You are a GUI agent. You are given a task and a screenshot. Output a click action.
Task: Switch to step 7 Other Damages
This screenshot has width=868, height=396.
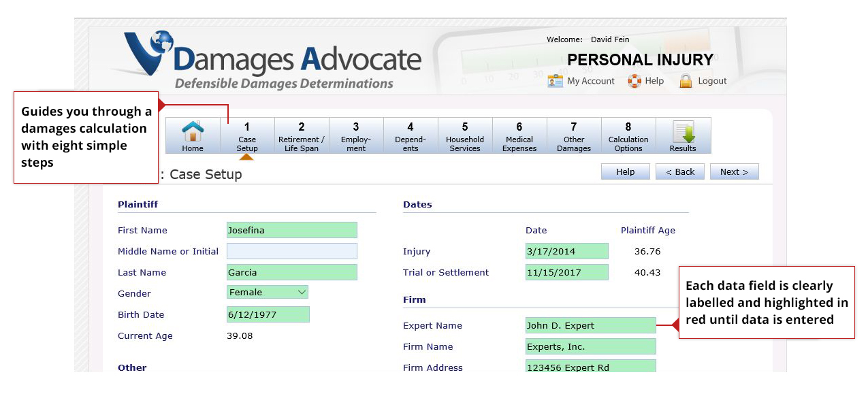pos(574,135)
